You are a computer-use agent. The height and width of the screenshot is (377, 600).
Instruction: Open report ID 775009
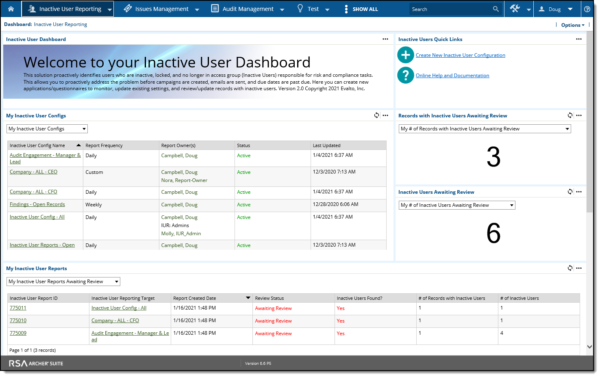(18, 333)
